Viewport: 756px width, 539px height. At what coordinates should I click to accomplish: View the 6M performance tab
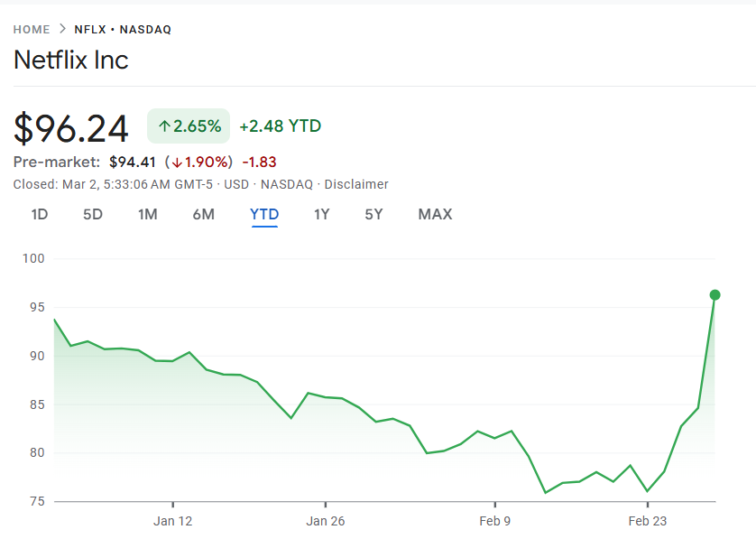203,214
